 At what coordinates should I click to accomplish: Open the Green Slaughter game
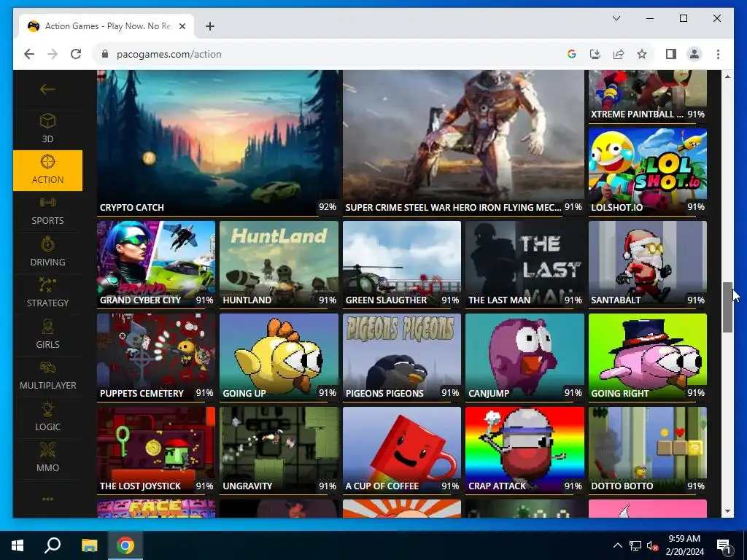[402, 264]
